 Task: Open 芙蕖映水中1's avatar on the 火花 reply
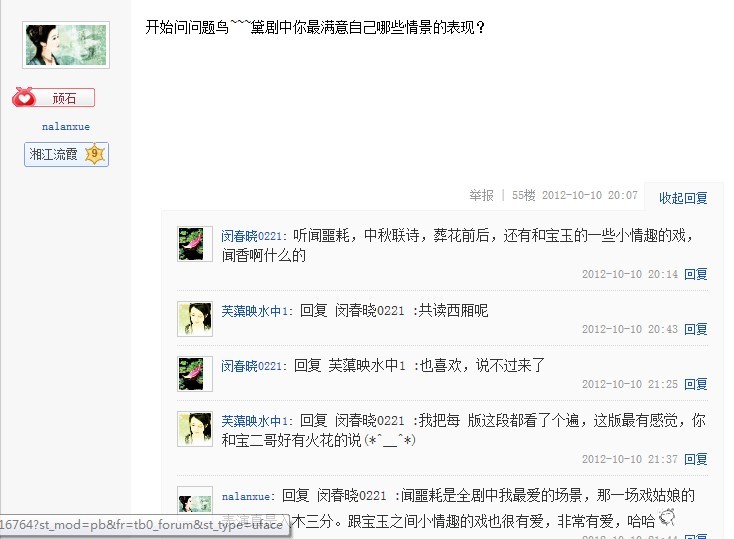195,429
